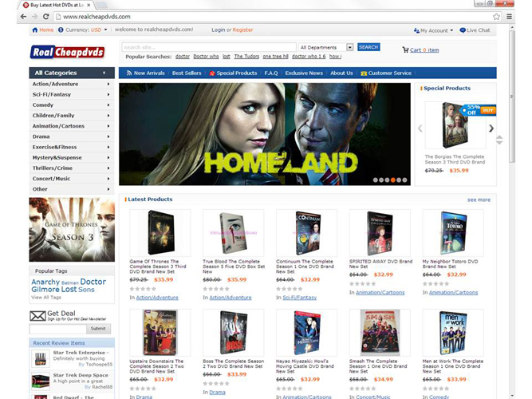This screenshot has width=532, height=399.
Task: Bookmark page using star icon
Action: pyautogui.click(x=496, y=16)
